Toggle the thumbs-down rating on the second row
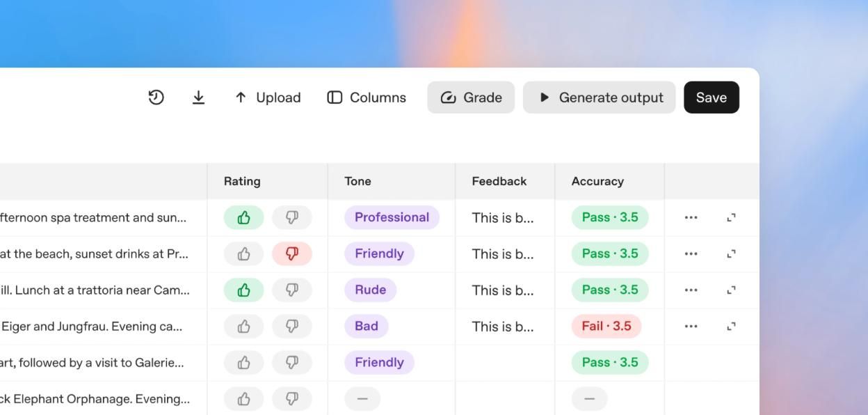The image size is (868, 415). 291,253
